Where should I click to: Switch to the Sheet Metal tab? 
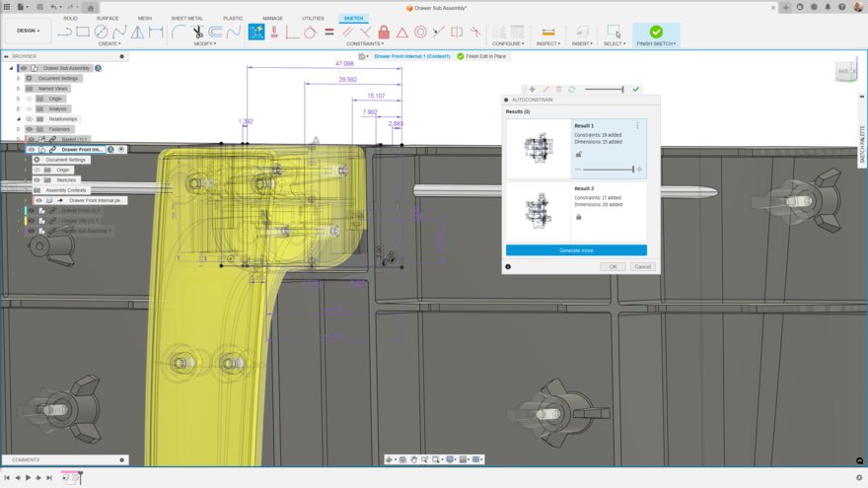(x=187, y=18)
